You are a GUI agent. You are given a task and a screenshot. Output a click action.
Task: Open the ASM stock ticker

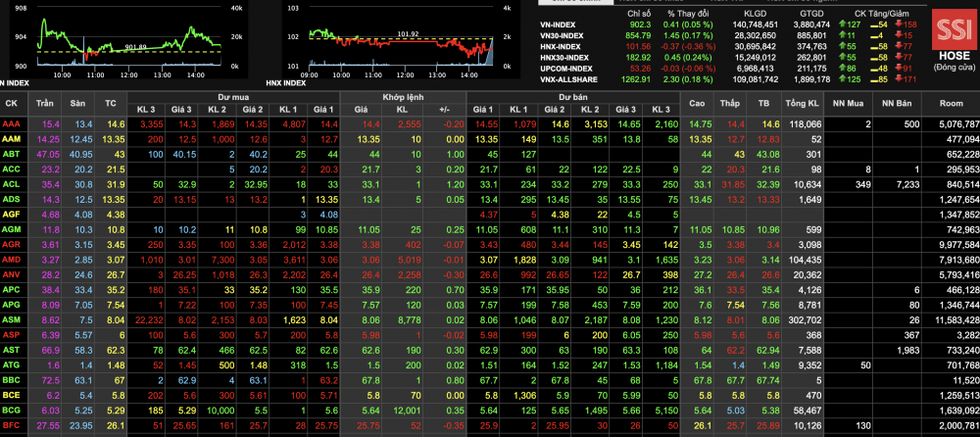(x=11, y=319)
